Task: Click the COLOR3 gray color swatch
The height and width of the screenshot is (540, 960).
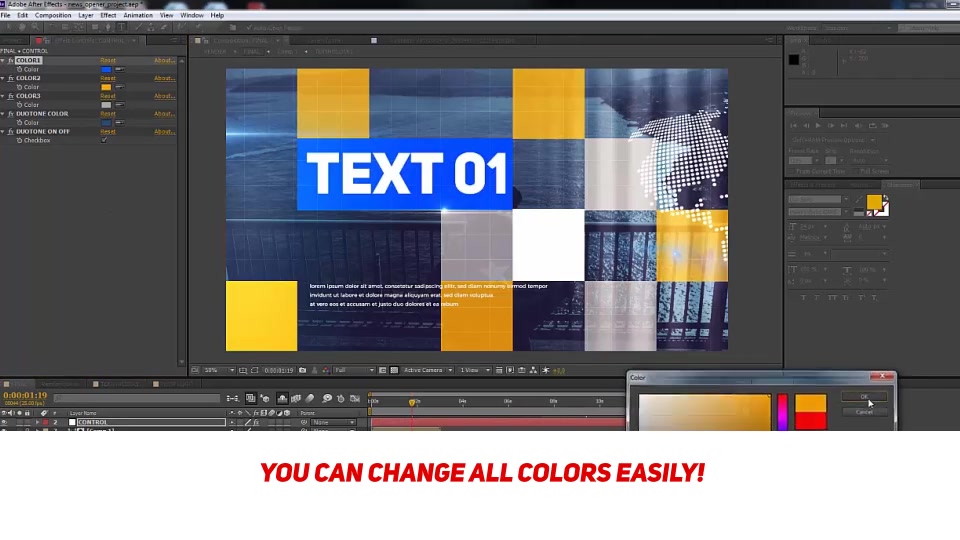Action: click(x=106, y=105)
